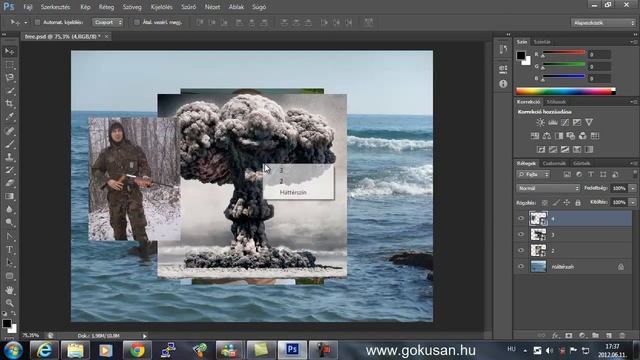Launch Google Chrome from the taskbar
This screenshot has height=360, width=640.
pyautogui.click(x=137, y=350)
